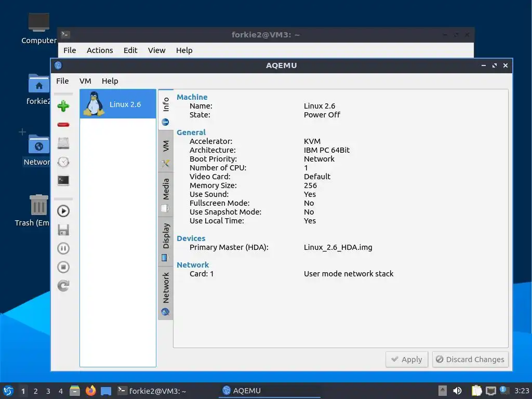Open the application start menu in the panel

click(8, 391)
